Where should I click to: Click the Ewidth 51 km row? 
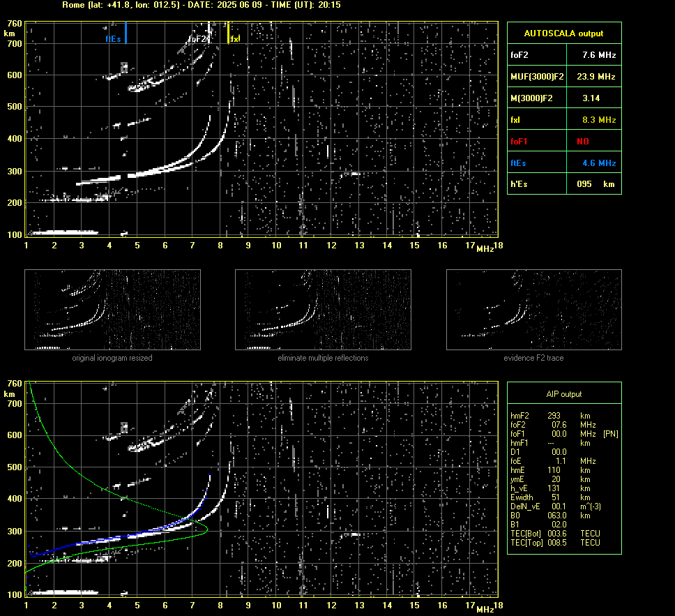coord(550,497)
